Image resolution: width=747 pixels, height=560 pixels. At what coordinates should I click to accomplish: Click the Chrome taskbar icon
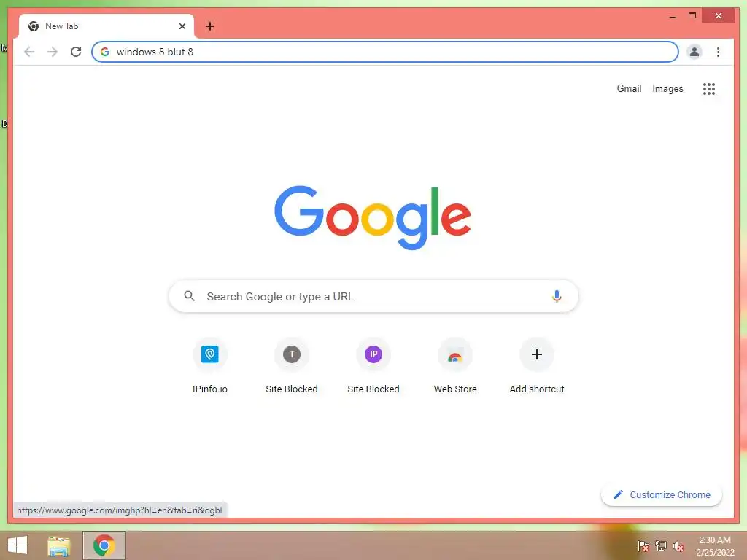click(104, 545)
